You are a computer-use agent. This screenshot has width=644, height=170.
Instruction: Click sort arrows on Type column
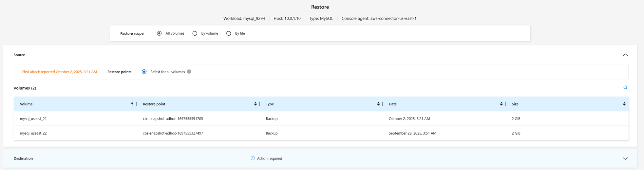click(378, 104)
